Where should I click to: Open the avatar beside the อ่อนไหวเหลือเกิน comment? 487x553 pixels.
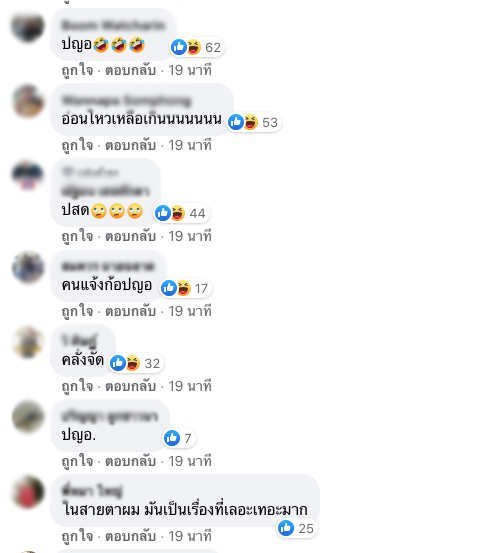[28, 101]
